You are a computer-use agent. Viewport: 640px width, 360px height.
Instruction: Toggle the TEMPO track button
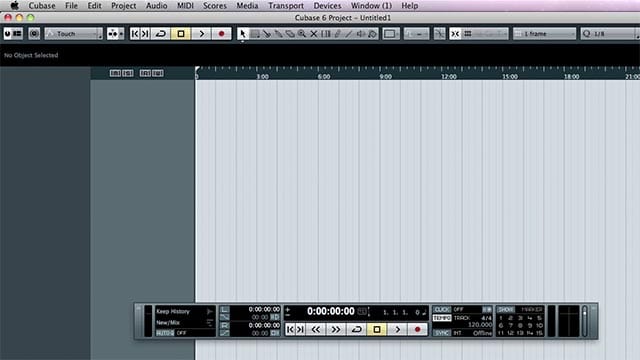pos(442,318)
